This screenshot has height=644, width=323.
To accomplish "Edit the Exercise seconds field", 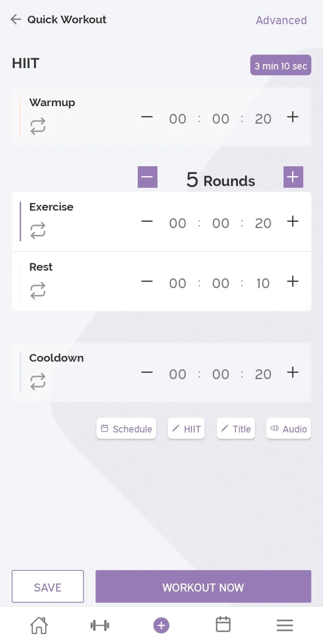I will (x=263, y=223).
